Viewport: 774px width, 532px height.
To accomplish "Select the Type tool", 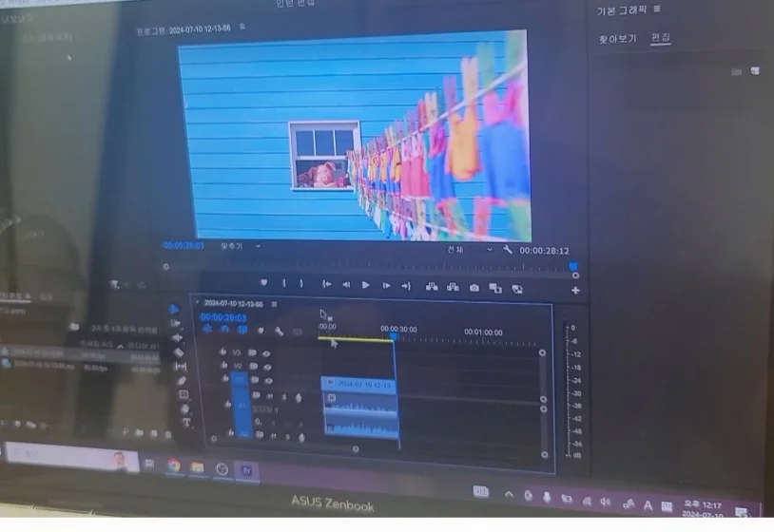I will (x=186, y=423).
